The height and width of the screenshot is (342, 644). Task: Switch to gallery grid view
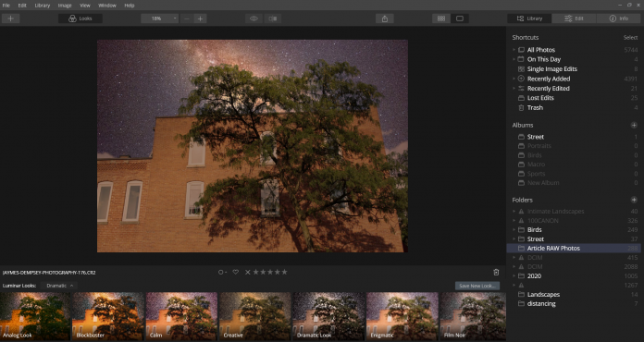point(441,18)
